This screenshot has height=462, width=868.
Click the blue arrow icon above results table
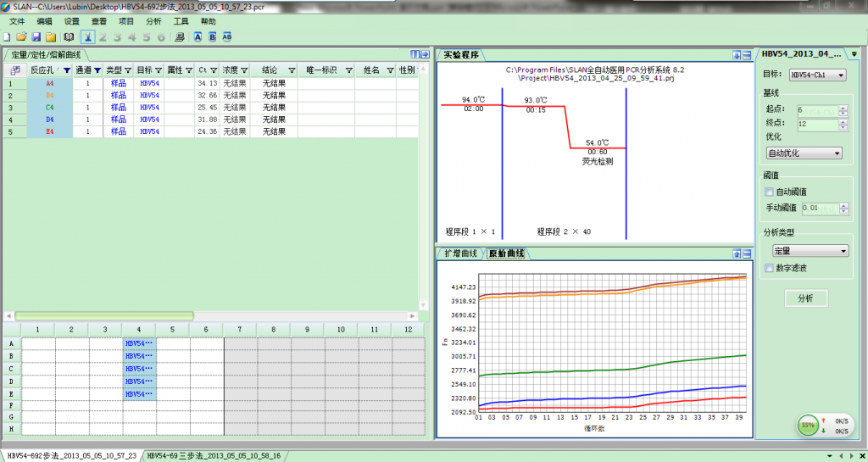point(426,54)
